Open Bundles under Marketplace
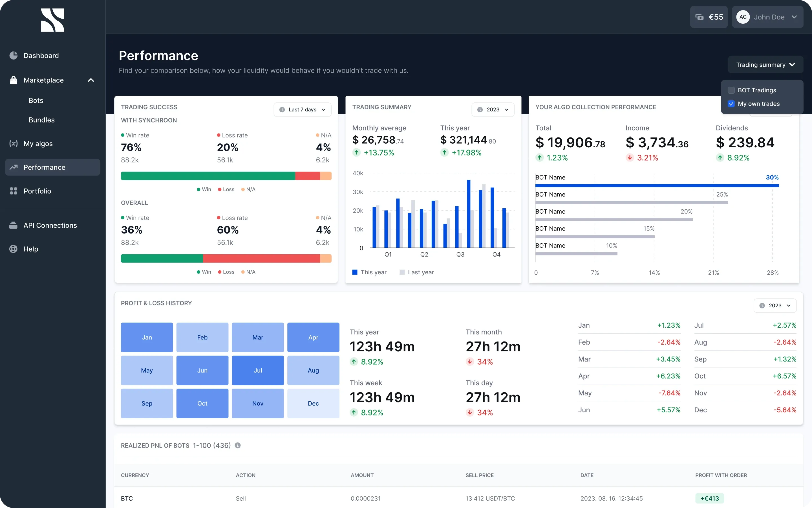Image resolution: width=812 pixels, height=508 pixels. (x=42, y=120)
